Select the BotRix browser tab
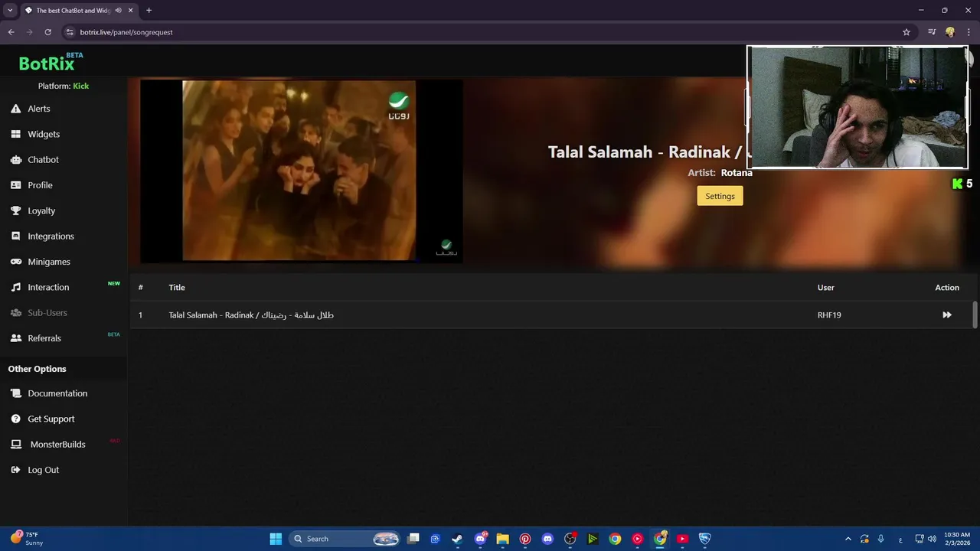The image size is (980, 551). tap(73, 11)
